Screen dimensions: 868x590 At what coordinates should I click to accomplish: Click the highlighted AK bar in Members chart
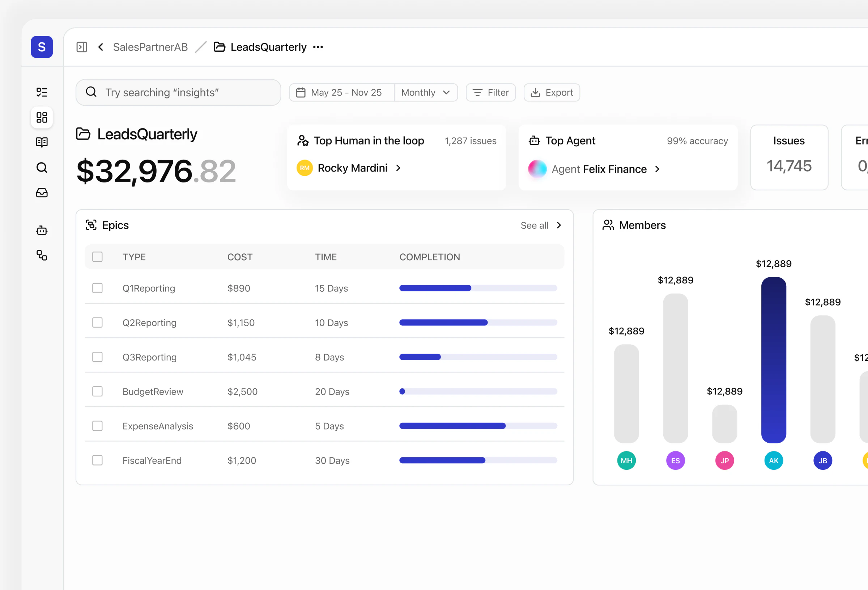(774, 360)
